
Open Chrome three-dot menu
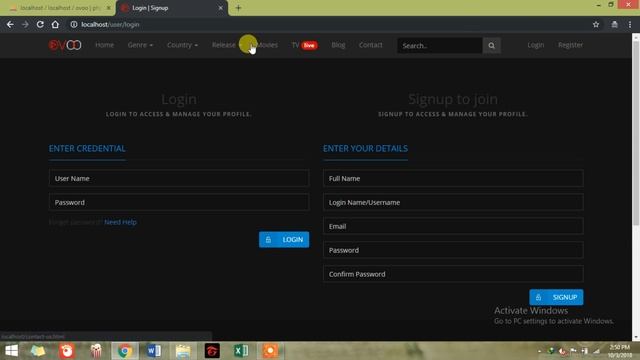[x=630, y=24]
